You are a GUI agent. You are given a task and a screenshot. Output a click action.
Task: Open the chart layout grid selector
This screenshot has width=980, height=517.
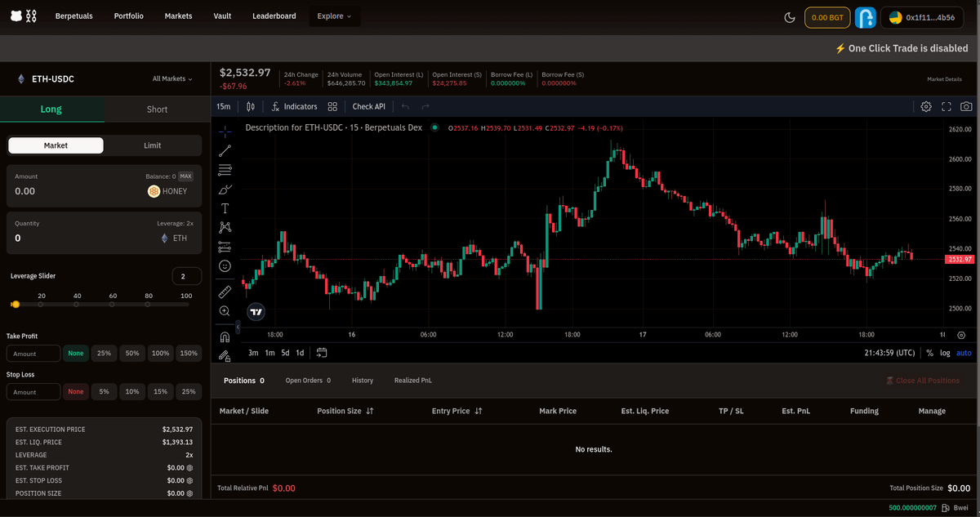click(332, 106)
